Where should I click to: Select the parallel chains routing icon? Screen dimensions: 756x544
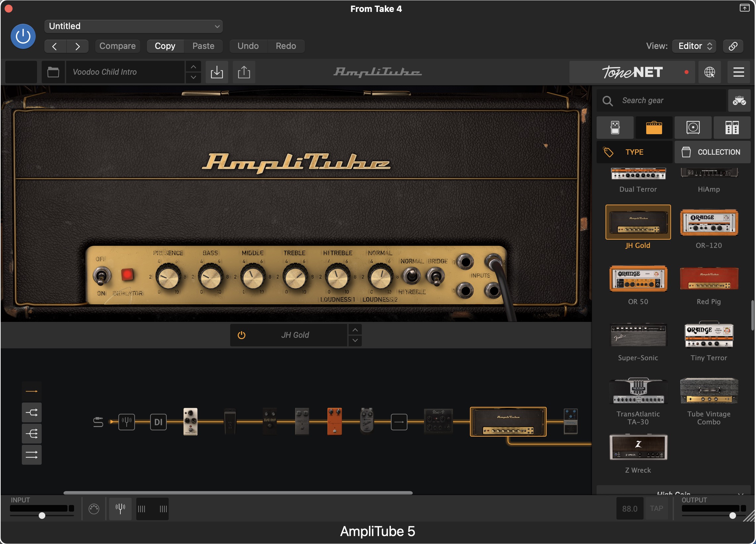[x=32, y=455]
